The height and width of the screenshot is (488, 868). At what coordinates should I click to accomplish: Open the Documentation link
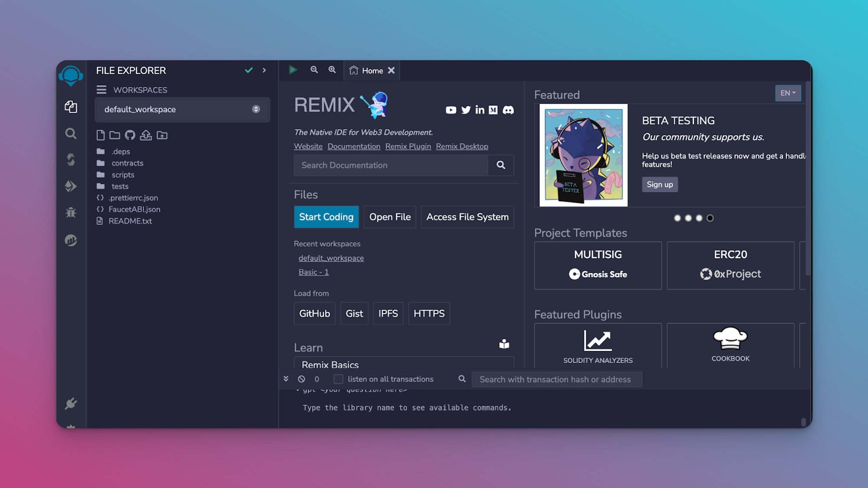click(x=354, y=147)
